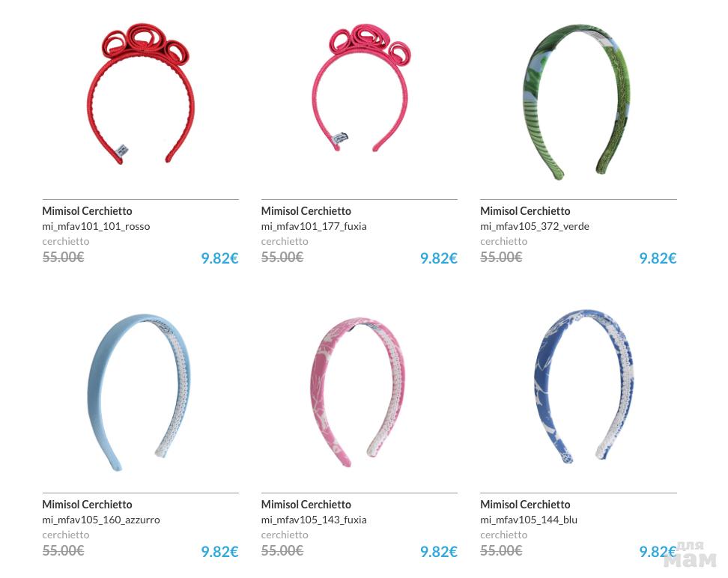Select product code mi_mfav101_177_fuxia
The height and width of the screenshot is (578, 728).
coord(314,227)
